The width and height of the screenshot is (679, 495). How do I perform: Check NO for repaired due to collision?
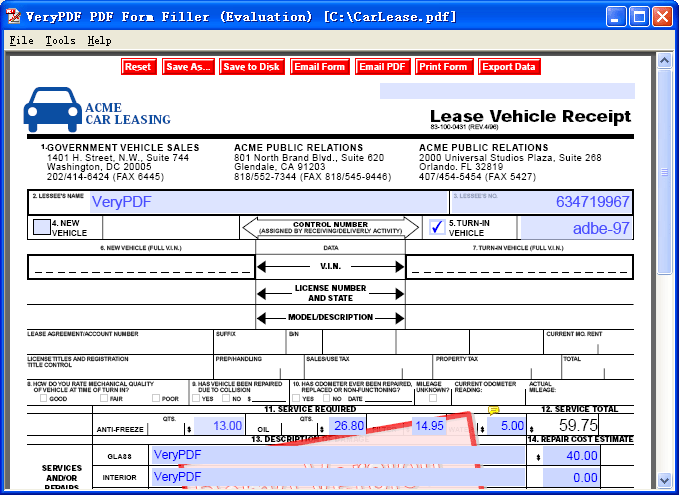point(226,398)
